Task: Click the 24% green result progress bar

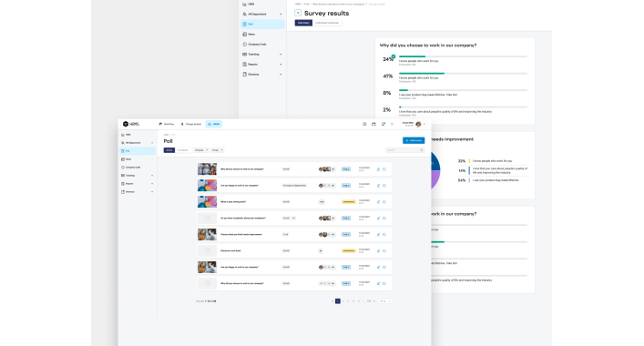Action: click(x=412, y=56)
